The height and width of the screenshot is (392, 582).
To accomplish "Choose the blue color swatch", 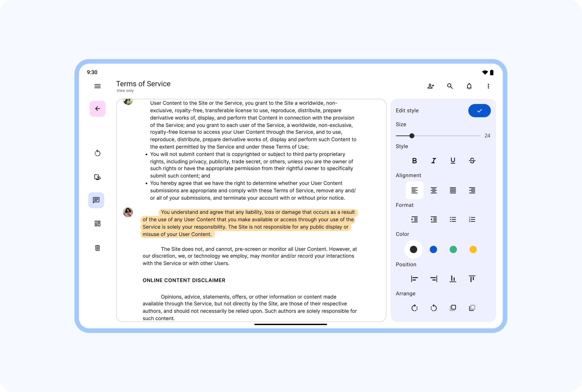I will tap(433, 249).
